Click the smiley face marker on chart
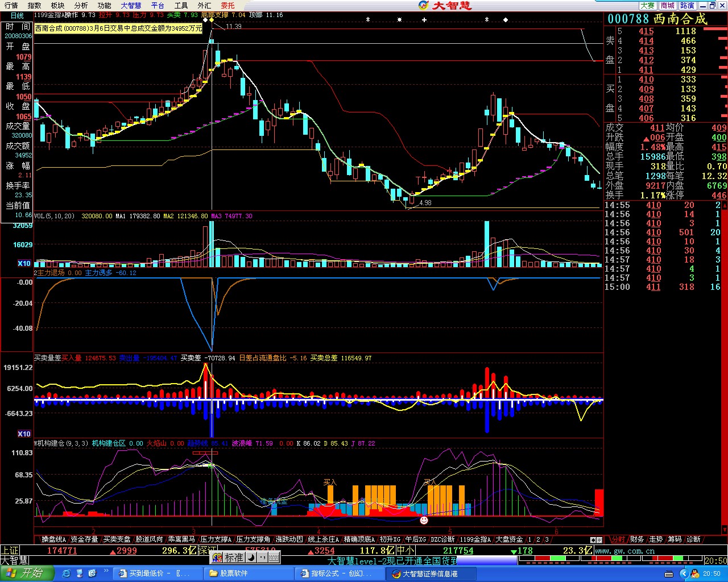The width and height of the screenshot is (728, 582). click(424, 519)
